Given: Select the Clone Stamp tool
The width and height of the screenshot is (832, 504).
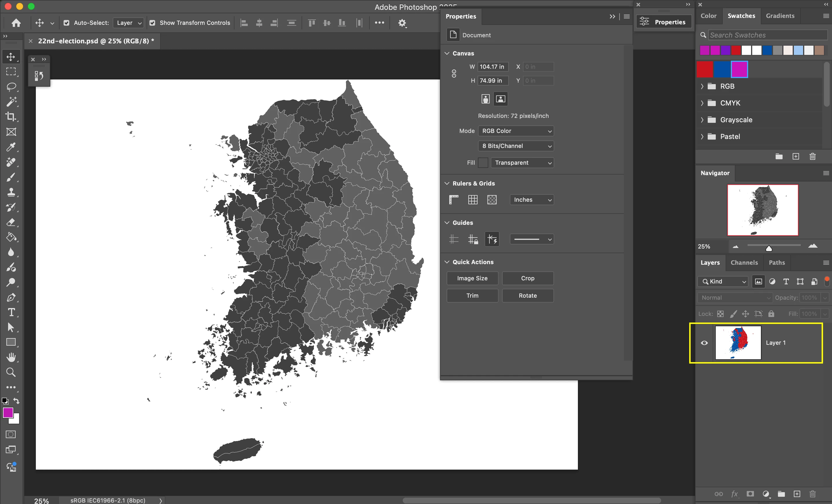Looking at the screenshot, I should pos(11,192).
